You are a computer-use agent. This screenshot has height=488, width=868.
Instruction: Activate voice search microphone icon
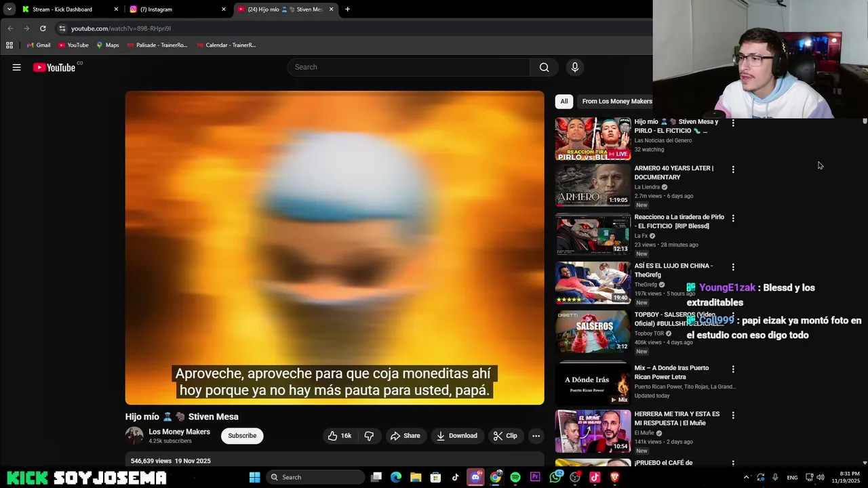[x=574, y=67]
